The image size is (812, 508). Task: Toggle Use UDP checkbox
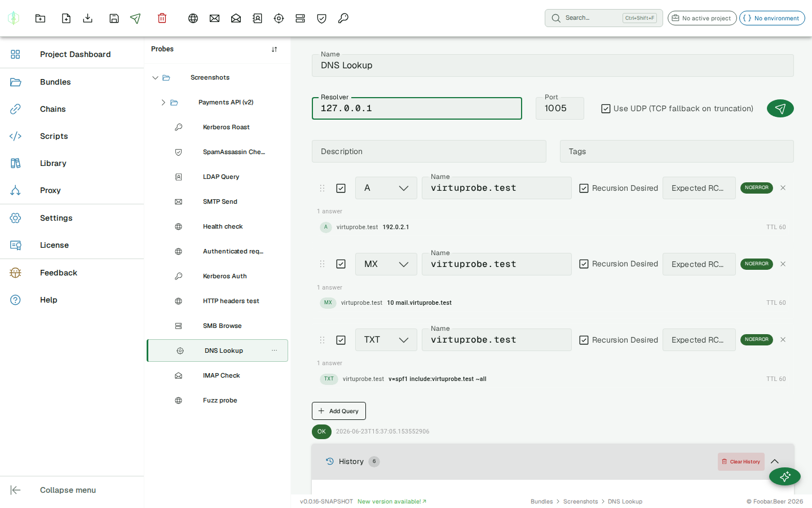(606, 108)
